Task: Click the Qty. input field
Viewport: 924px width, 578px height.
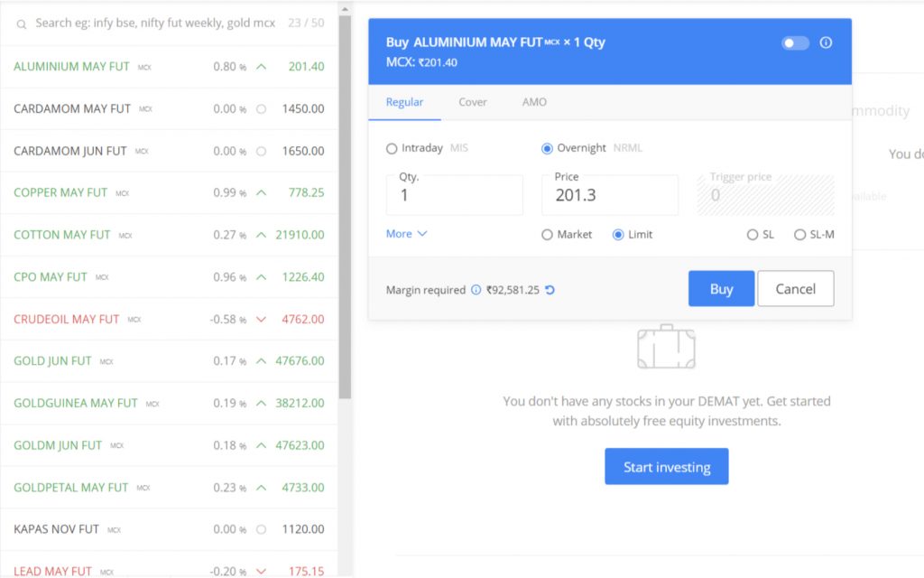Action: tap(455, 195)
